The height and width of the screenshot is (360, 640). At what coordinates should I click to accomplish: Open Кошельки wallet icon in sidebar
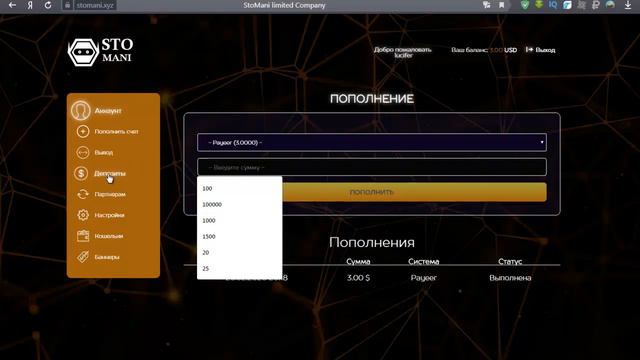tap(83, 236)
